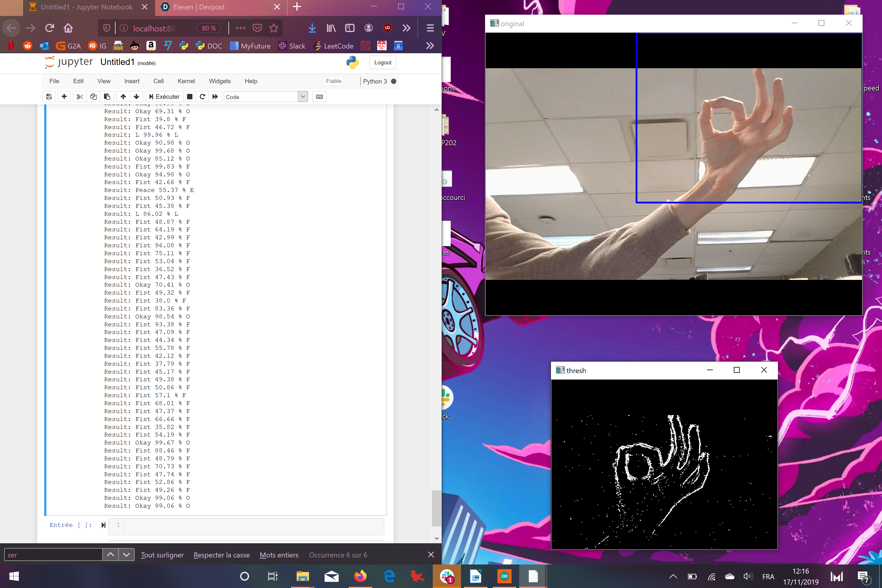Screen dimensions: 882x588
Task: Toggle "Mots entiers" search option
Action: [x=279, y=554]
